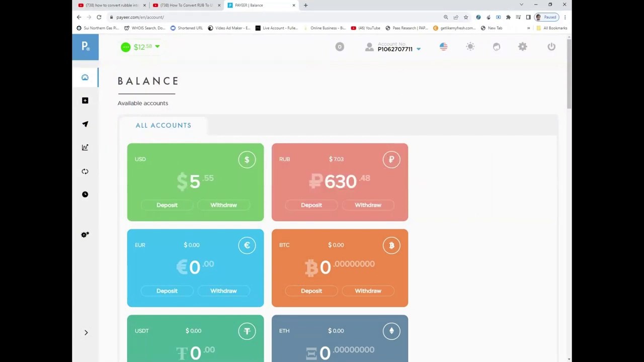644x362 pixels.
Task: Click Withdraw on the RUB card
Action: coord(368,205)
